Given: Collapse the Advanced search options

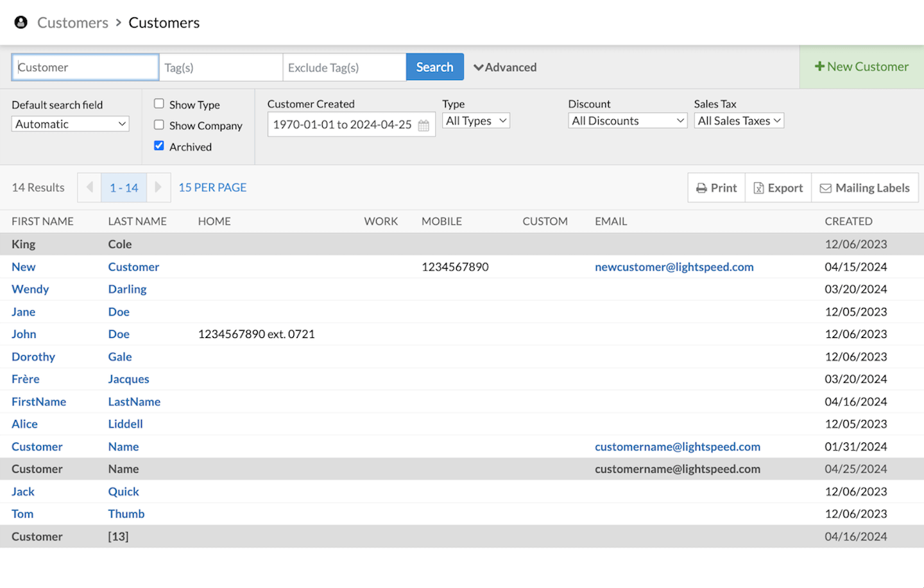Looking at the screenshot, I should [505, 67].
